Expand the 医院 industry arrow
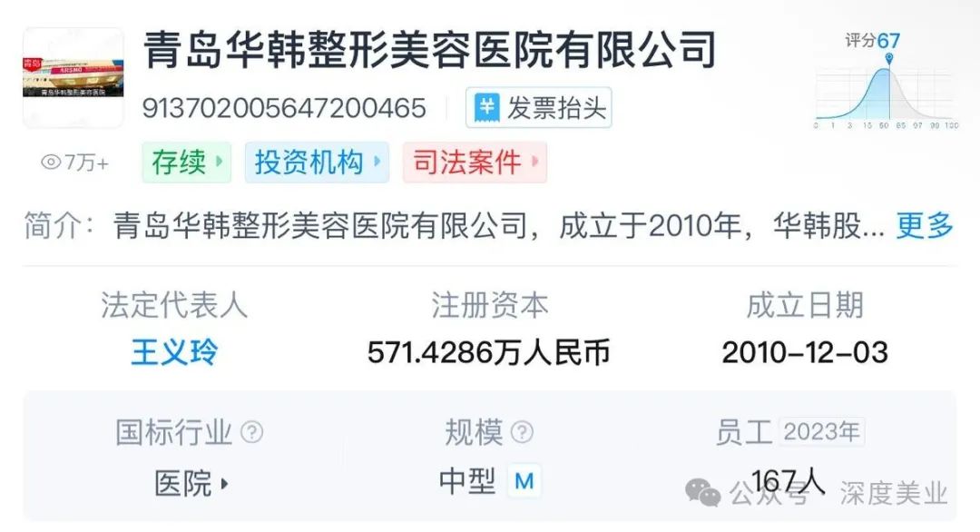This screenshot has height=532, width=980. click(x=224, y=484)
